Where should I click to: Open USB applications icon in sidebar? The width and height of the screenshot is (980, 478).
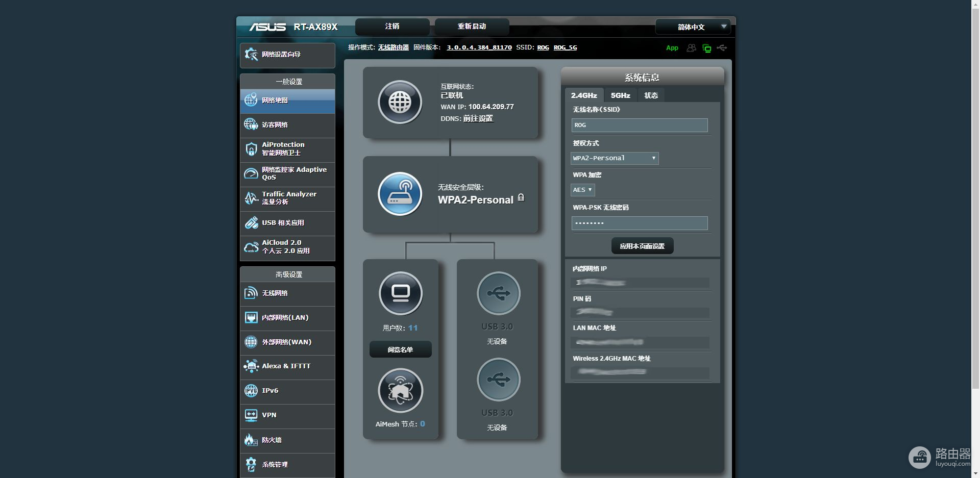click(251, 222)
